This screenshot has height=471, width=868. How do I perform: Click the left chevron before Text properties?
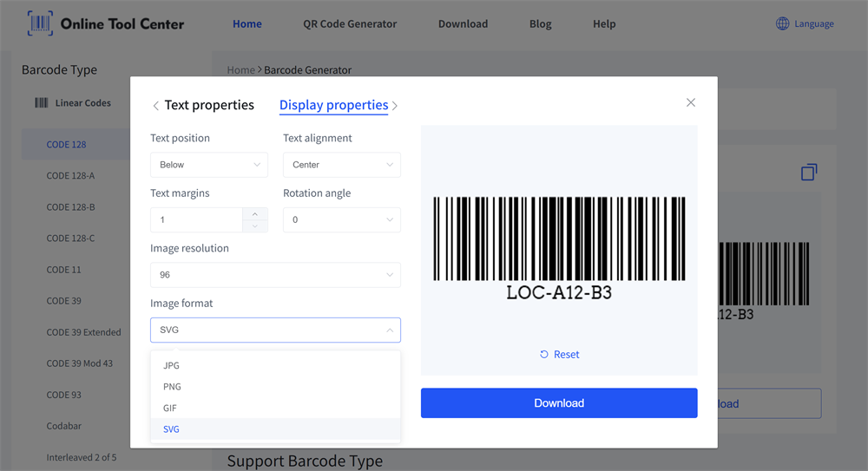point(156,106)
